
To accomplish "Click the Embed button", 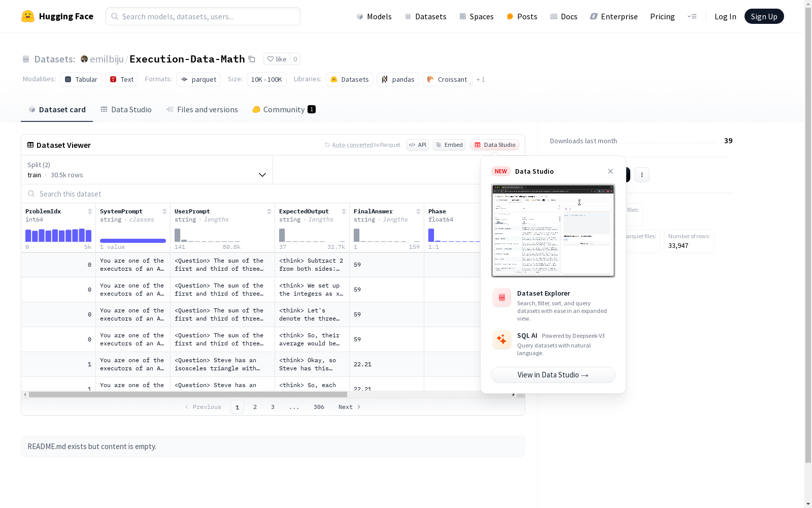I will click(x=449, y=145).
